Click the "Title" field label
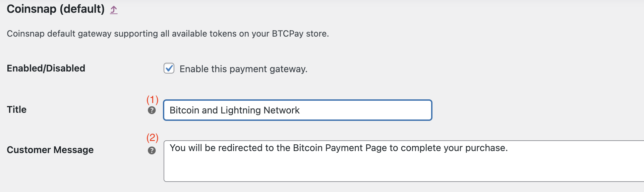Screen dimensions: 644x192 click(x=17, y=110)
